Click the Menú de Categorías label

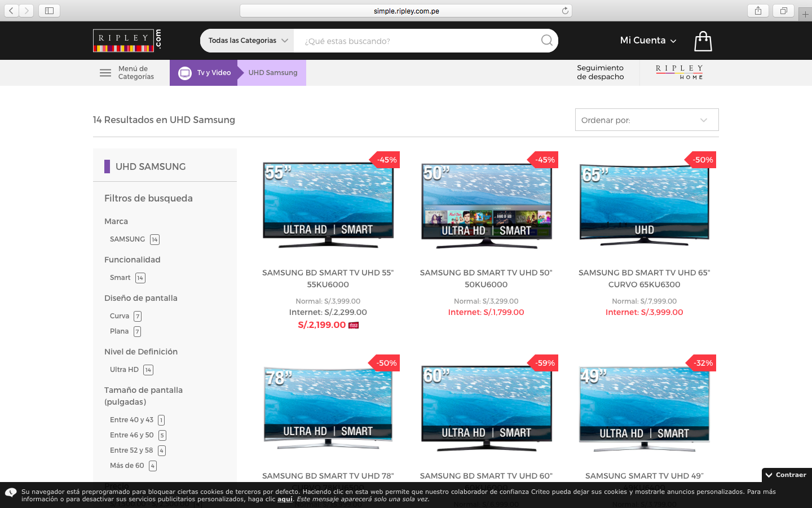point(136,73)
